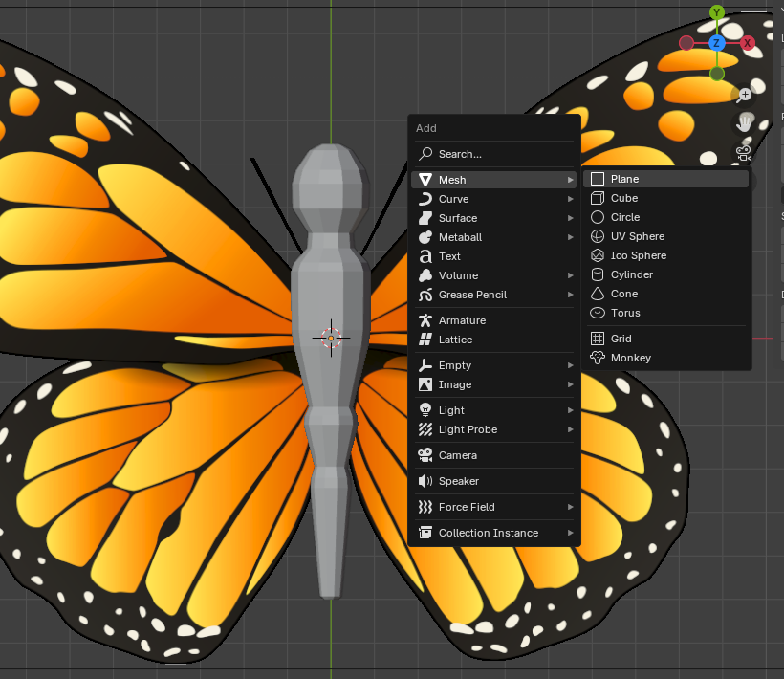Snap view to X axis on gizmo
Viewport: 784px width, 679px height.
click(x=748, y=43)
